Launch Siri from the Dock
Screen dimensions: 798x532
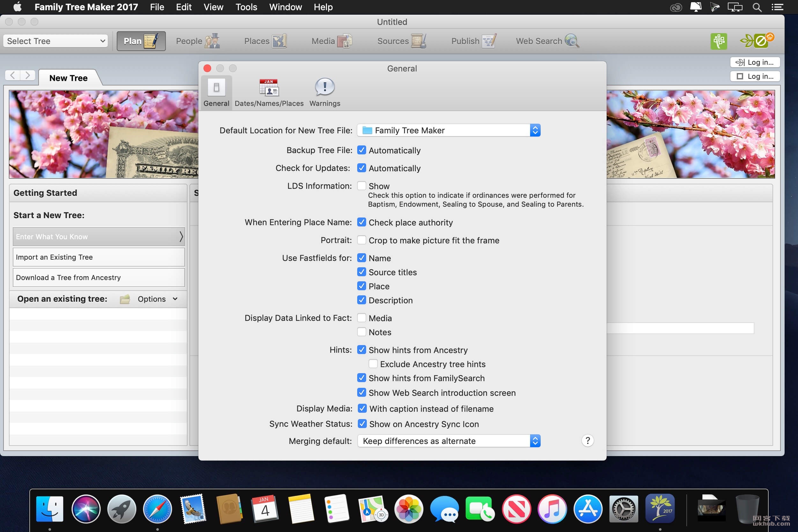click(x=86, y=509)
